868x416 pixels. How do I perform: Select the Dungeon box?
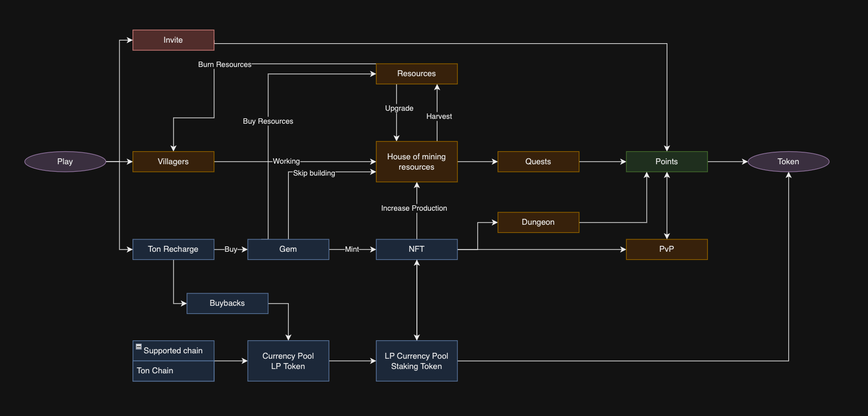[x=538, y=222]
